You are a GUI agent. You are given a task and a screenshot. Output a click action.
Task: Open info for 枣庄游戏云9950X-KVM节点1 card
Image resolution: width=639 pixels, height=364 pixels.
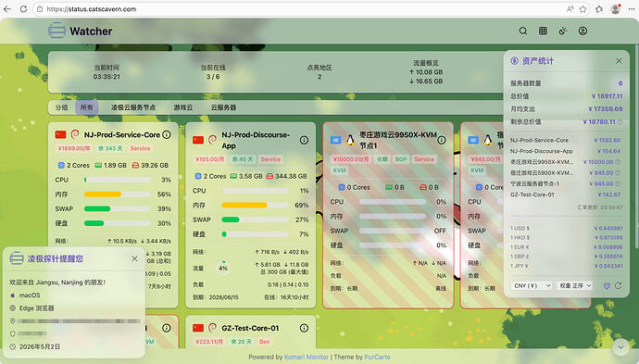click(442, 140)
